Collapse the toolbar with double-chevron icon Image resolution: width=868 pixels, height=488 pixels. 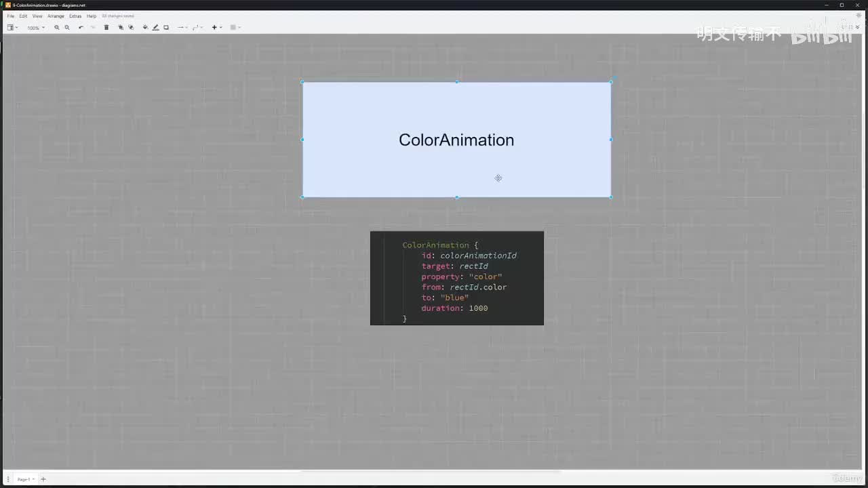pos(858,28)
